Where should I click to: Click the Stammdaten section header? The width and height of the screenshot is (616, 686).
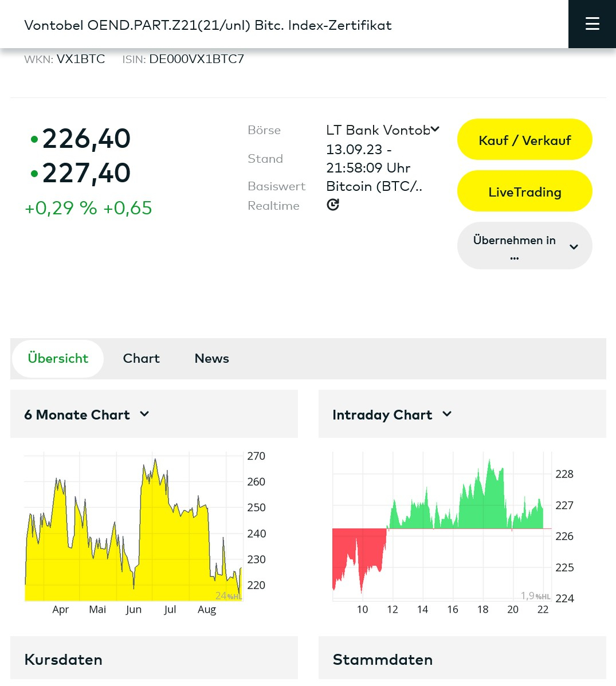[x=462, y=658]
